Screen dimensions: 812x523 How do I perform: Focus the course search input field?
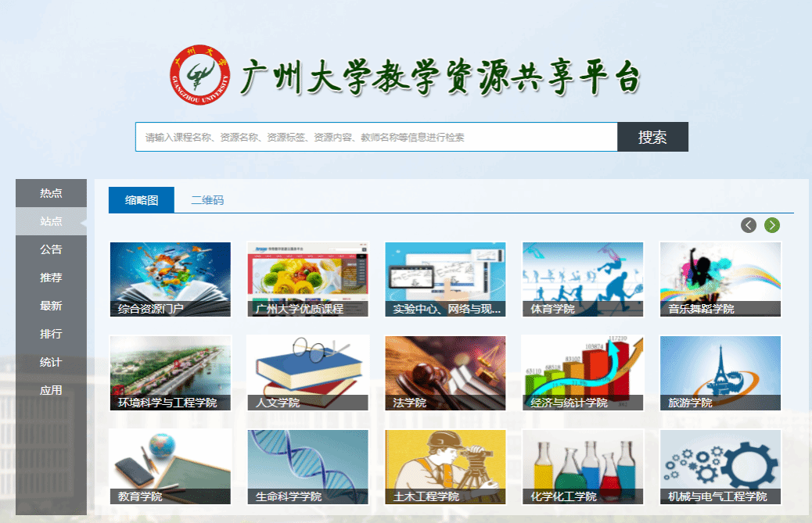pyautogui.click(x=376, y=137)
